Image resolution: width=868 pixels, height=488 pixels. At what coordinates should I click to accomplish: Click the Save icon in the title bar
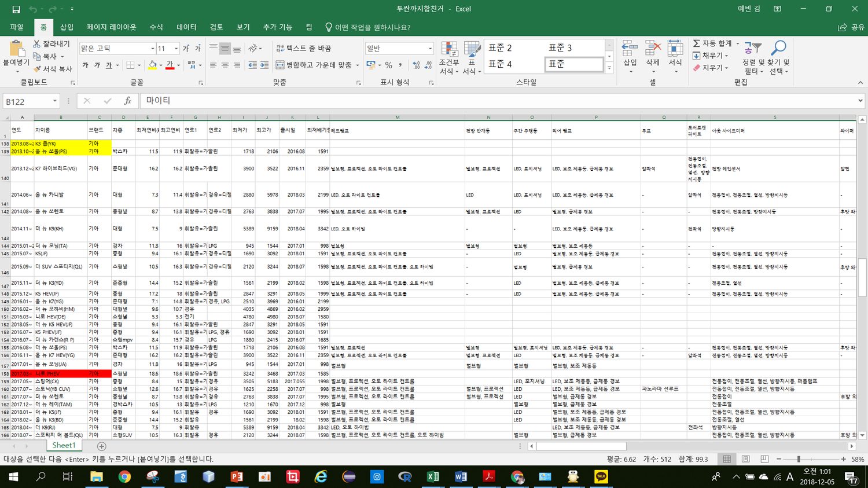coord(16,9)
